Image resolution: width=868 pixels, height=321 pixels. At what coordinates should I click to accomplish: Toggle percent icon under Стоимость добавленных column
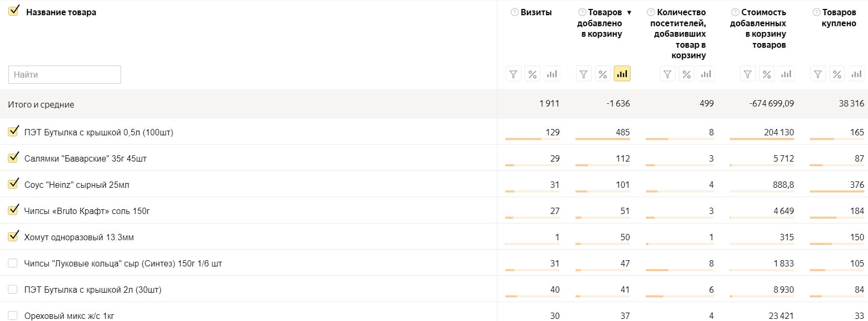tap(767, 74)
